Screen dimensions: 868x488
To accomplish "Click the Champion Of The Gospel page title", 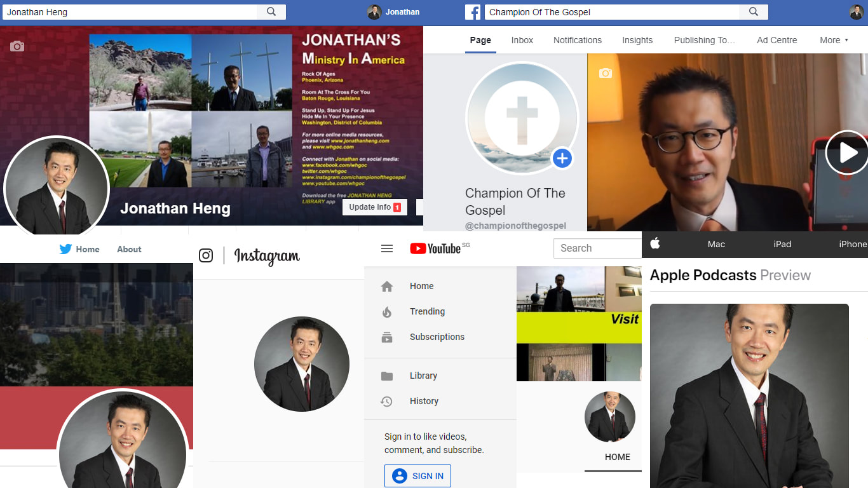I will (x=515, y=201).
